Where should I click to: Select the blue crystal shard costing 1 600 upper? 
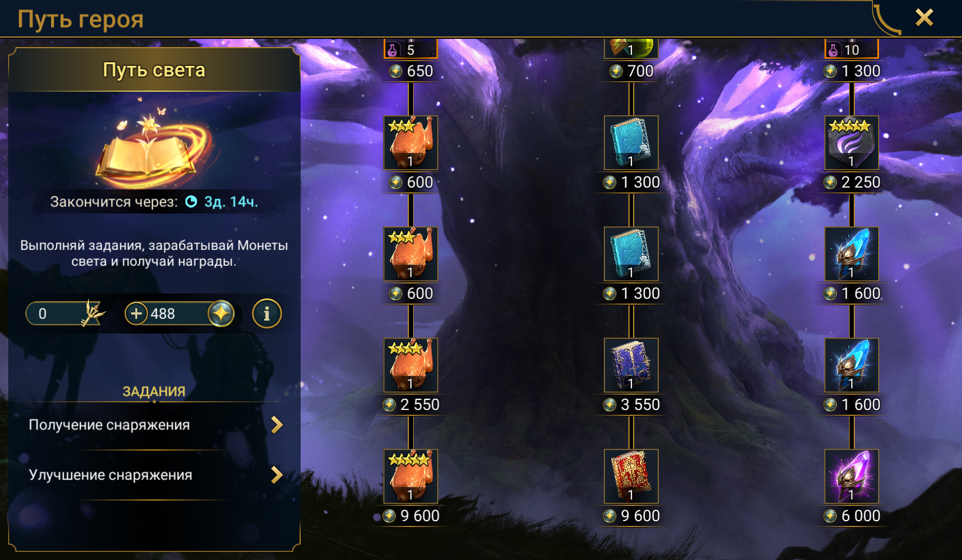pos(851,254)
